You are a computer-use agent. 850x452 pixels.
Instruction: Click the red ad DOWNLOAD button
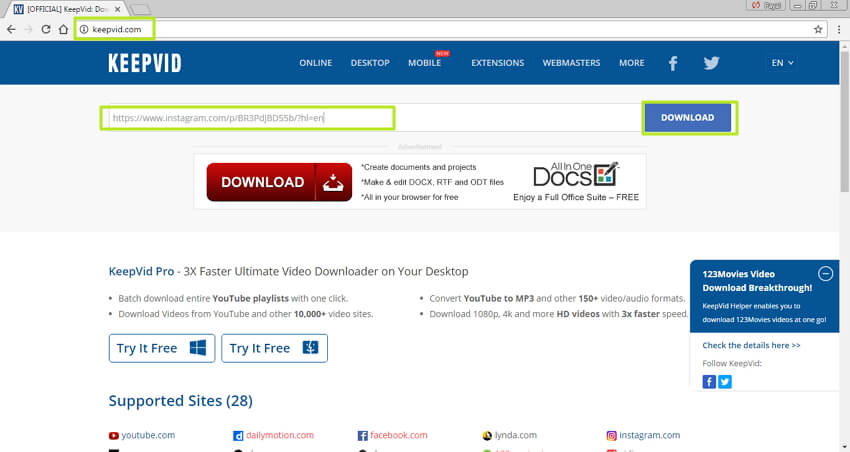point(279,182)
